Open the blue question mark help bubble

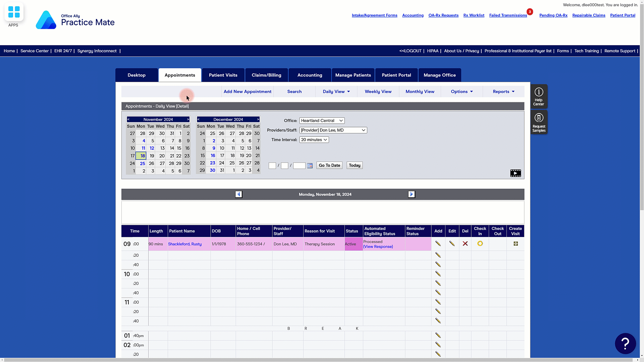click(x=625, y=343)
